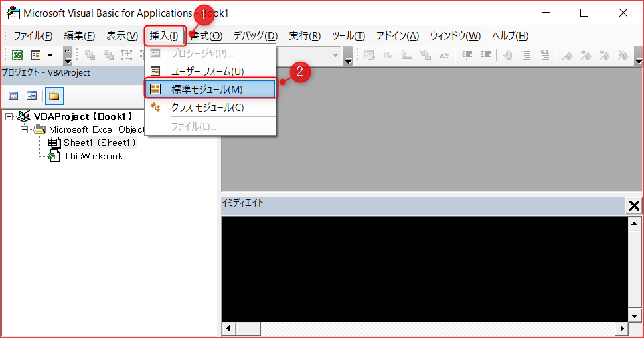The height and width of the screenshot is (338, 644).
Task: Click the プロジェクト - VBAProject pane title
Action: point(46,72)
